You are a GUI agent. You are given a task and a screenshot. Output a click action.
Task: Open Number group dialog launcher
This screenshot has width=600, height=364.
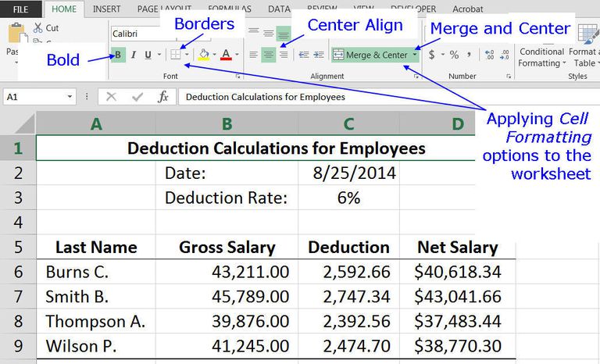coord(509,77)
